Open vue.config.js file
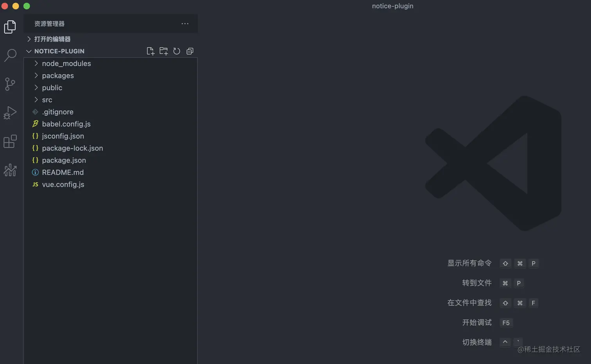 click(111, 185)
